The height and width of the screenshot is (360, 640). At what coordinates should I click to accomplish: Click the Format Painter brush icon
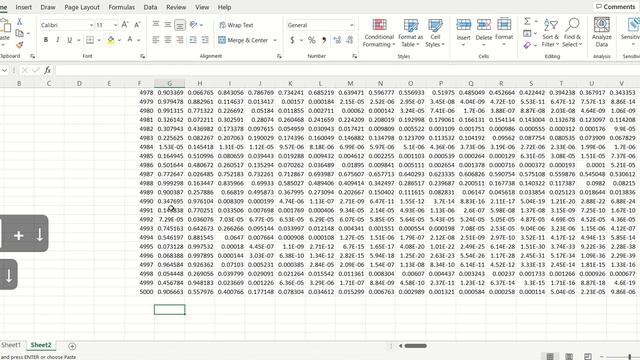click(x=19, y=44)
